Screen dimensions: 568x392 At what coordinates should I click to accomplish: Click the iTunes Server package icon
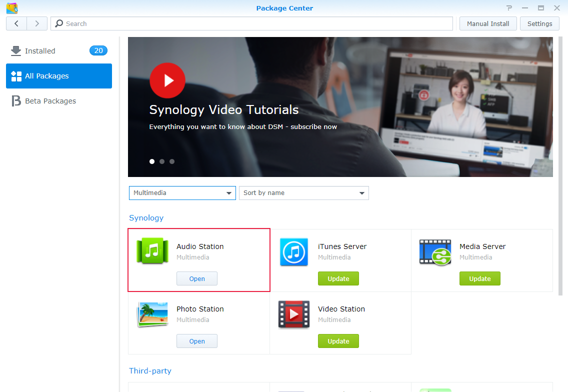tap(294, 252)
